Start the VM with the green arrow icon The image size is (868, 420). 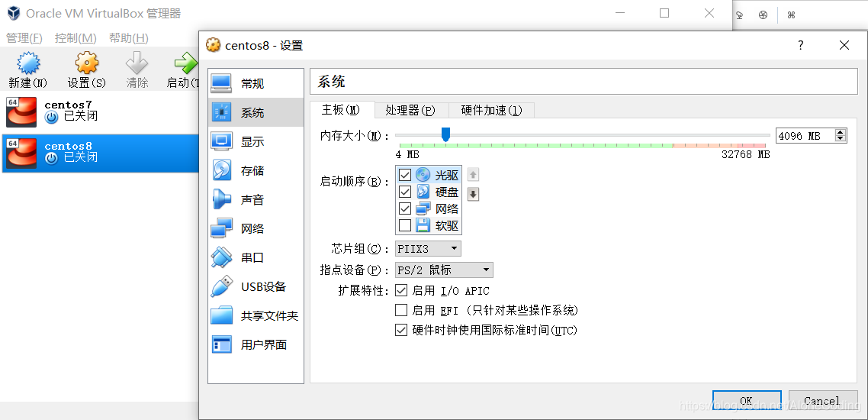185,63
